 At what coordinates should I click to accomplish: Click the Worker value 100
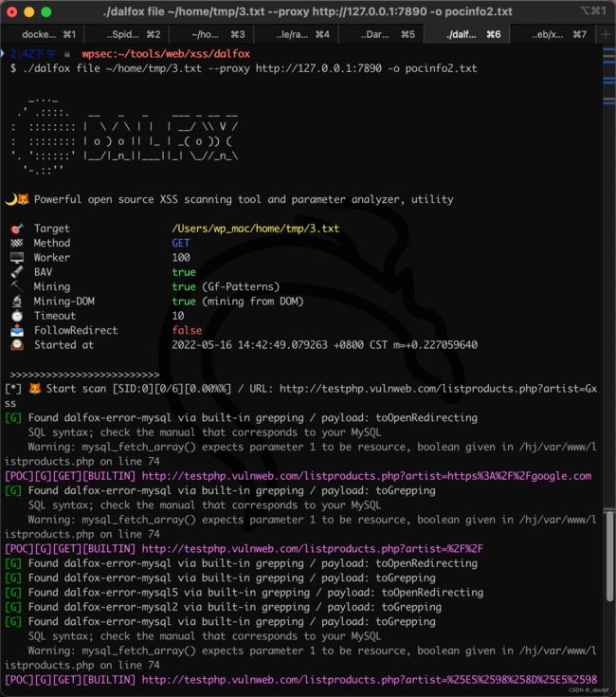181,258
